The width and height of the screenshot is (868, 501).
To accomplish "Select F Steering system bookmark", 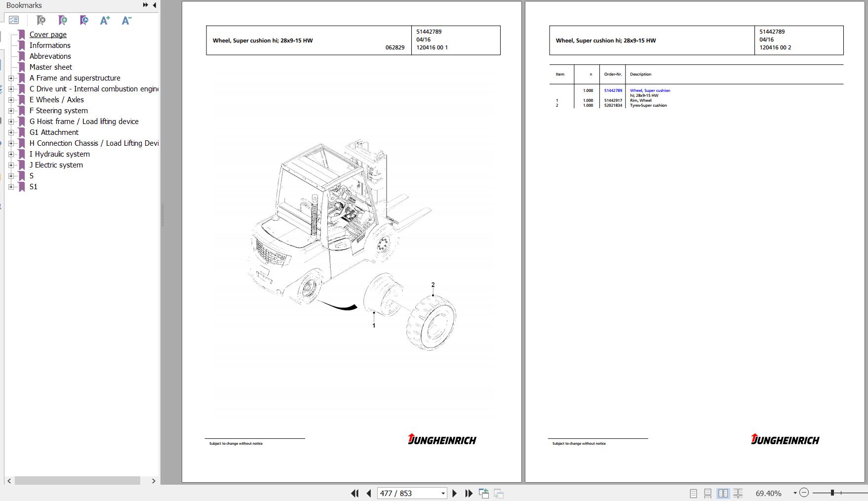I will coord(59,111).
